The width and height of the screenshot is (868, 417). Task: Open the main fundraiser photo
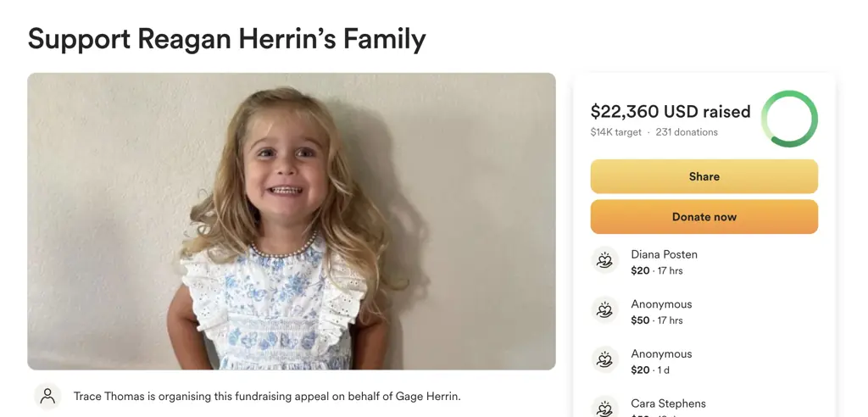[292, 220]
